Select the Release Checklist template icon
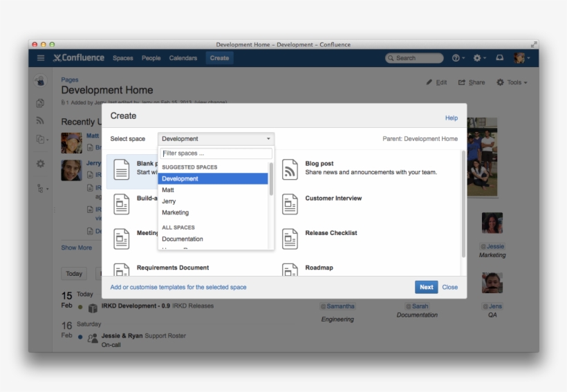This screenshot has height=392, width=567. [x=290, y=239]
